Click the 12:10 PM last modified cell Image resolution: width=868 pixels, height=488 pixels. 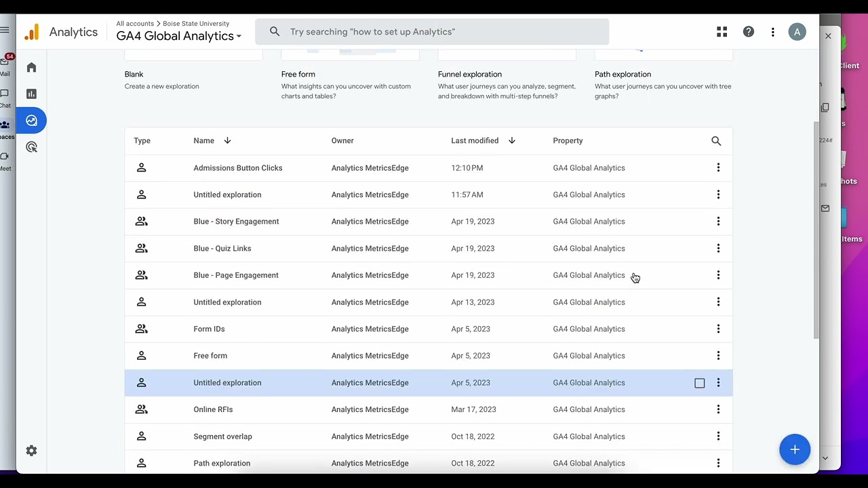(467, 168)
